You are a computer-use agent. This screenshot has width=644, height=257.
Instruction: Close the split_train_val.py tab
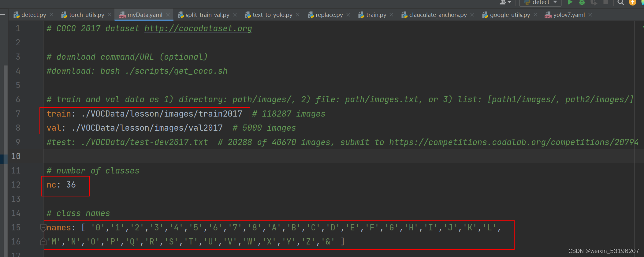[235, 15]
